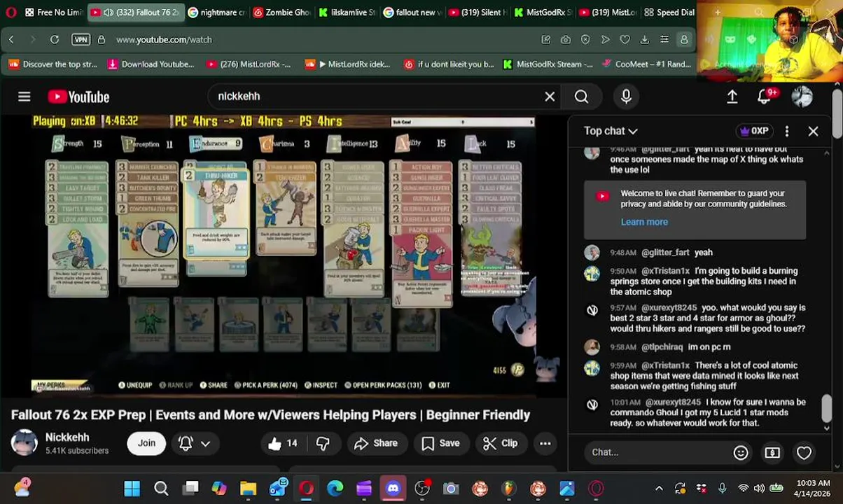The image size is (843, 504).
Task: Switch to the Zombie Ghoul tab
Action: (281, 12)
